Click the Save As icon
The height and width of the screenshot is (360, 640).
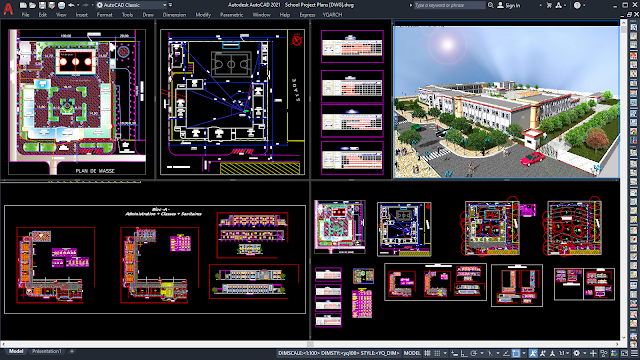click(51, 5)
